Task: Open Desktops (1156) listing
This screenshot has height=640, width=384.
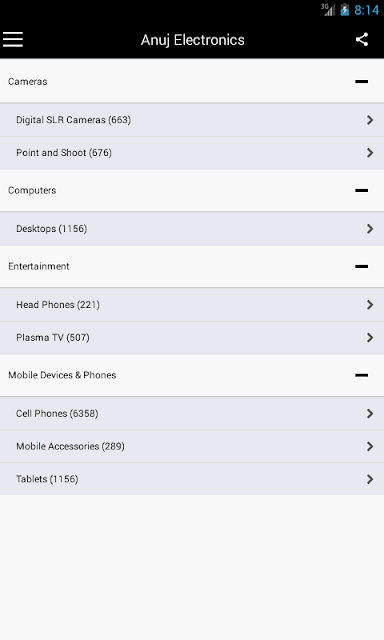Action: pos(192,229)
